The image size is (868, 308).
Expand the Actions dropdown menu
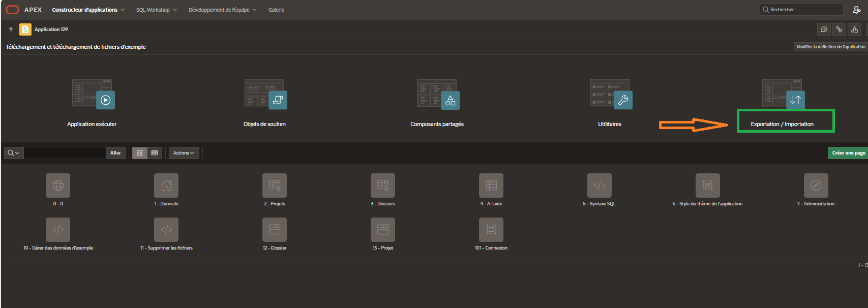184,153
